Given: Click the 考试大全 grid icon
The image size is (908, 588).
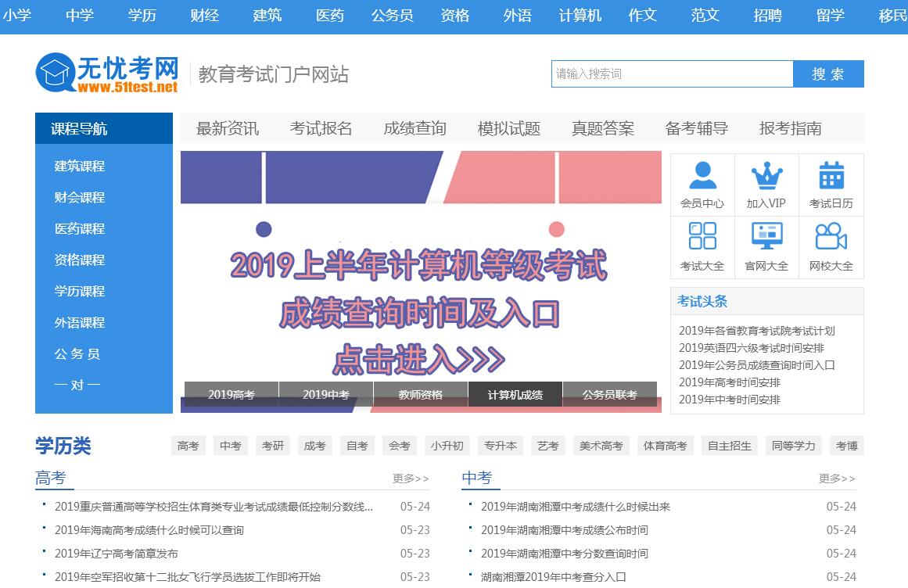Looking at the screenshot, I should pyautogui.click(x=702, y=237).
